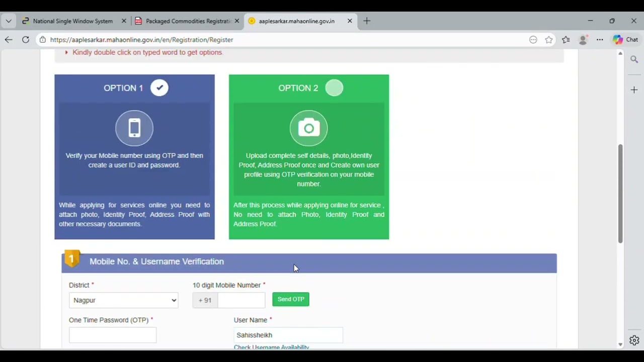This screenshot has height=362, width=644.
Task: Click the One Time Password input field
Action: click(113, 335)
